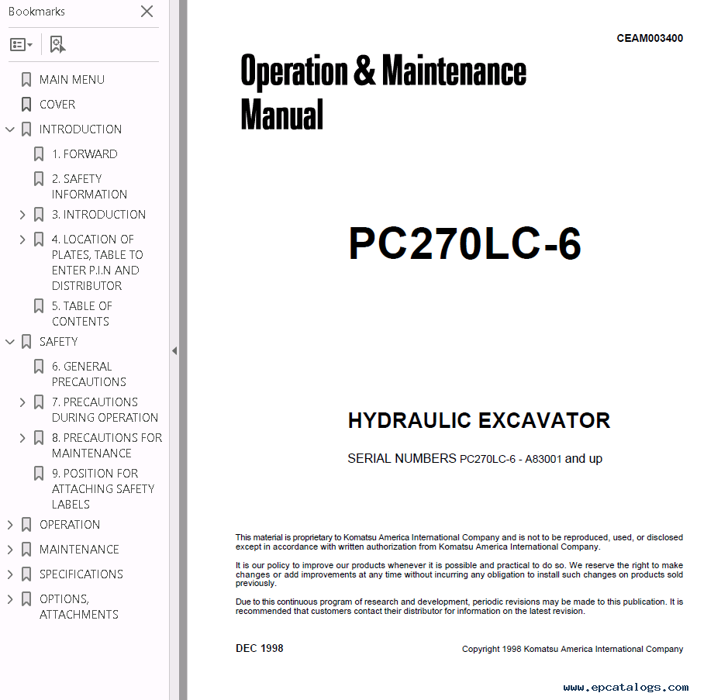
Task: Go to 5. TABLE OF CONTENTS bookmark
Action: [x=81, y=313]
